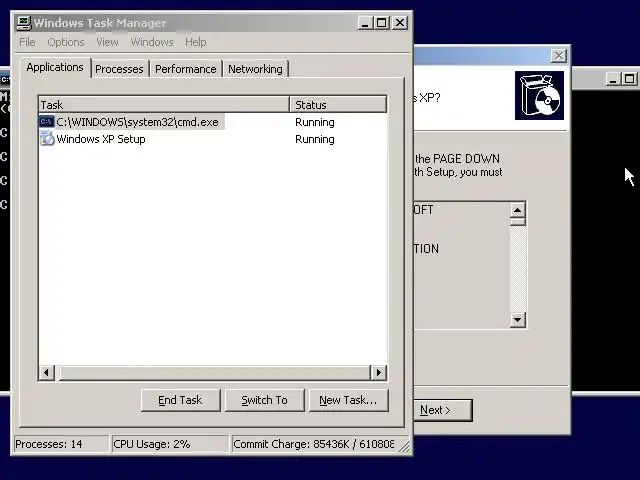The height and width of the screenshot is (480, 640).
Task: Select the cmd.exe task icon
Action: click(x=47, y=122)
